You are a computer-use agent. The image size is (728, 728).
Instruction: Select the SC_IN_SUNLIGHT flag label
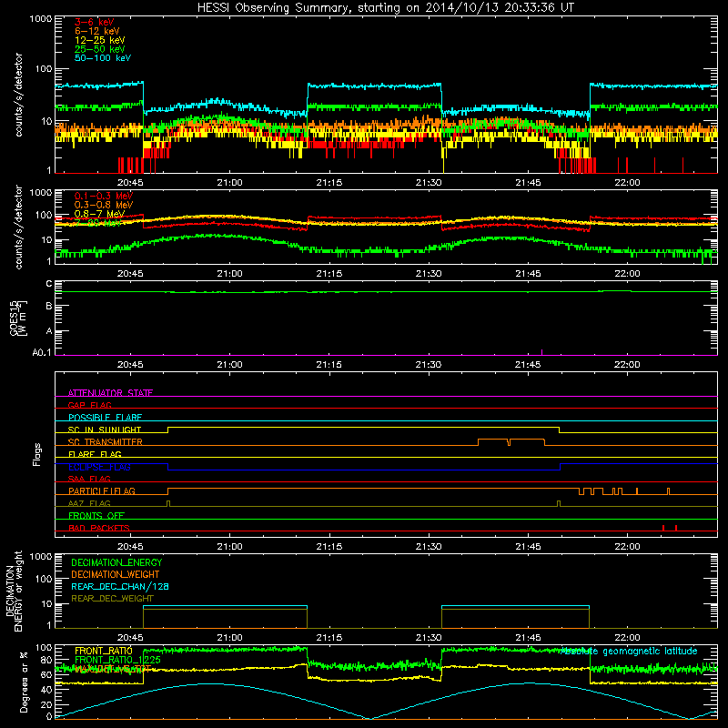pos(105,430)
